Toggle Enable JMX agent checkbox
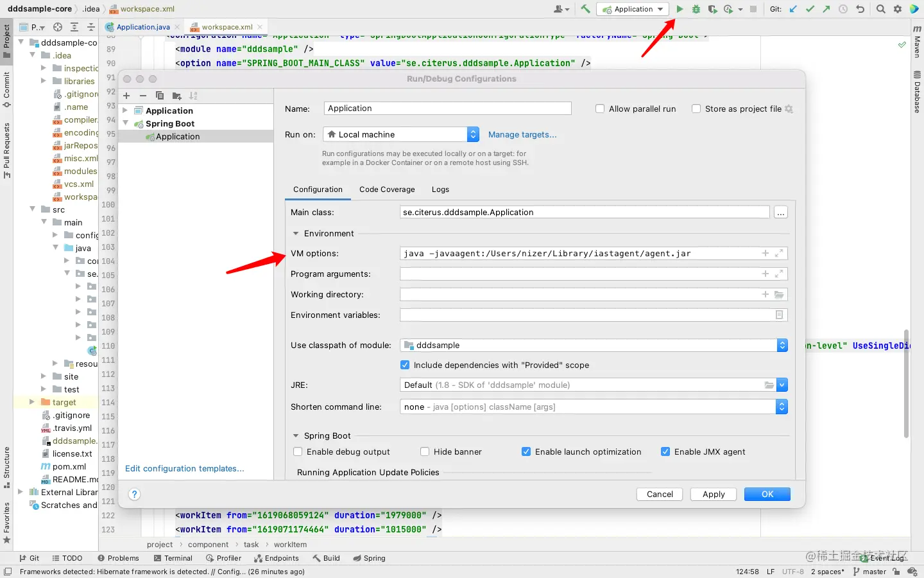Screen dimensions: 924x578 [x=665, y=452]
